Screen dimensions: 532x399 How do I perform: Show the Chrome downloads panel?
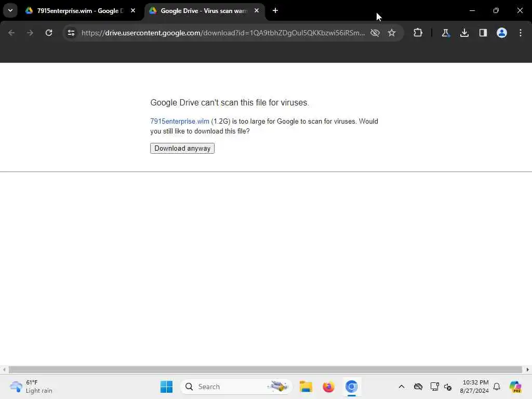[x=464, y=33]
